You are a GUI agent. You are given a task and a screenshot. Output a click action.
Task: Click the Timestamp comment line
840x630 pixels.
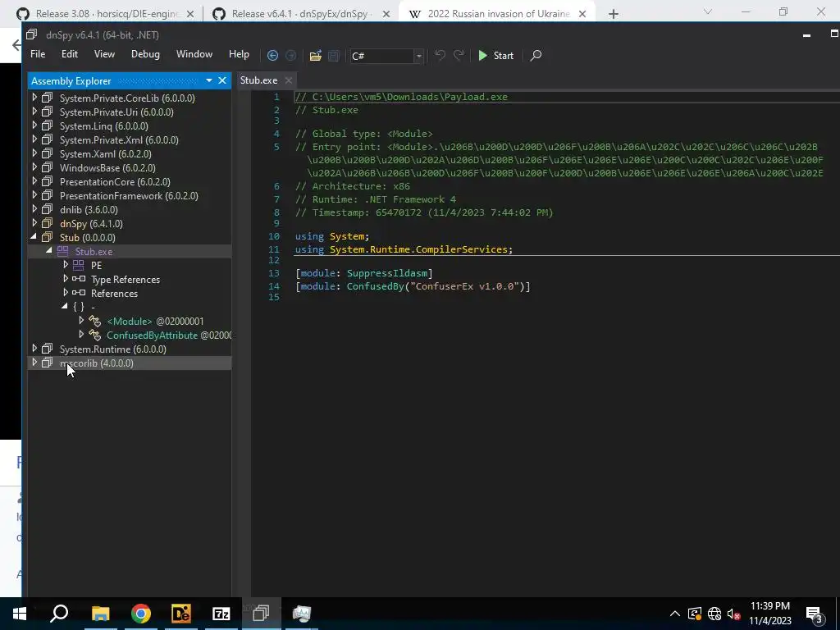click(x=424, y=212)
